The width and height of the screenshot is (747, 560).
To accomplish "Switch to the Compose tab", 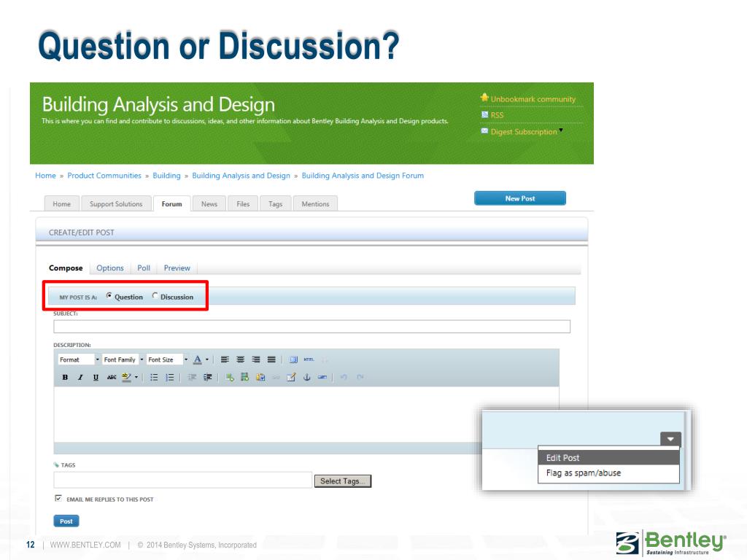I will point(66,268).
